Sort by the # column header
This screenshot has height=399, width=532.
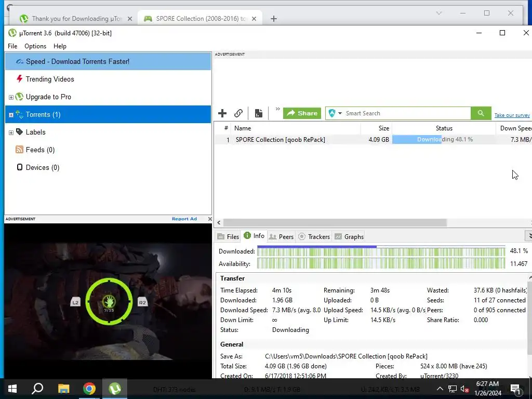coord(225,128)
